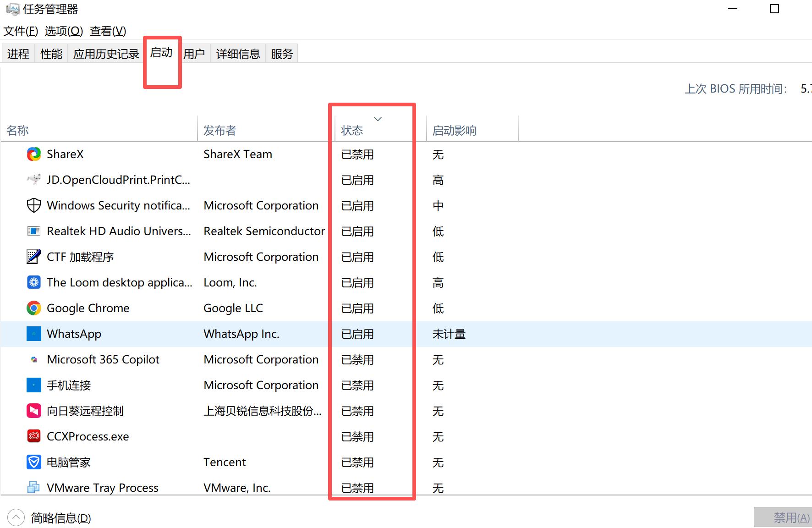Select the CTF 加载程序 keyboard icon

33,257
